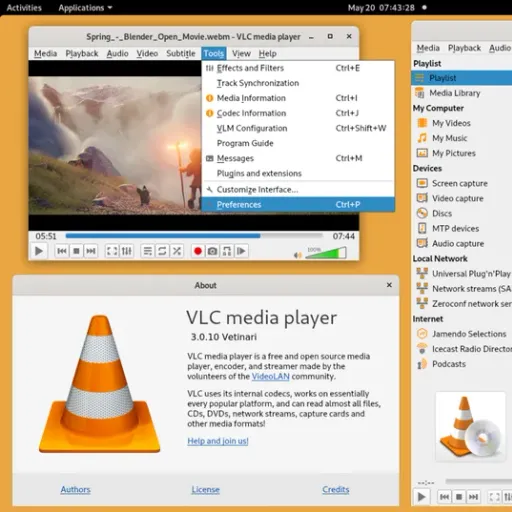Select Video capture device

[462, 198]
